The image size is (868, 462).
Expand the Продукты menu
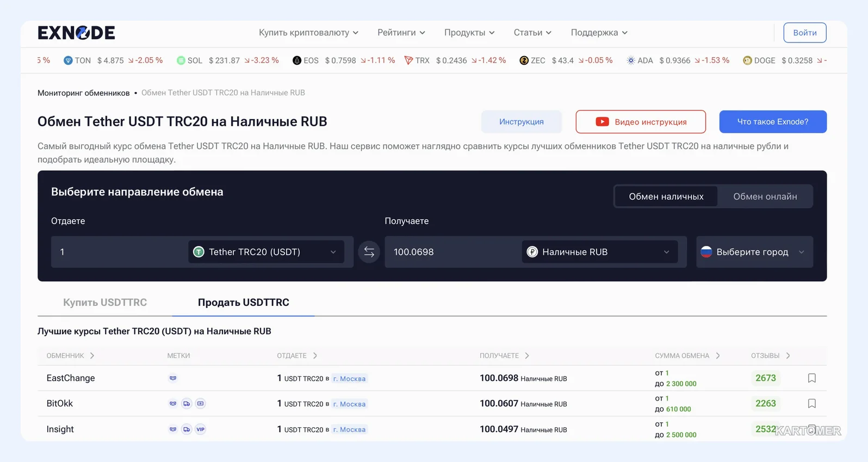pos(469,33)
